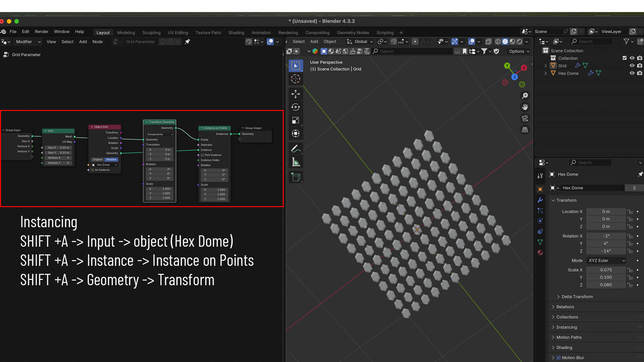
Task: Hide the Grid object in viewport
Action: 632,66
